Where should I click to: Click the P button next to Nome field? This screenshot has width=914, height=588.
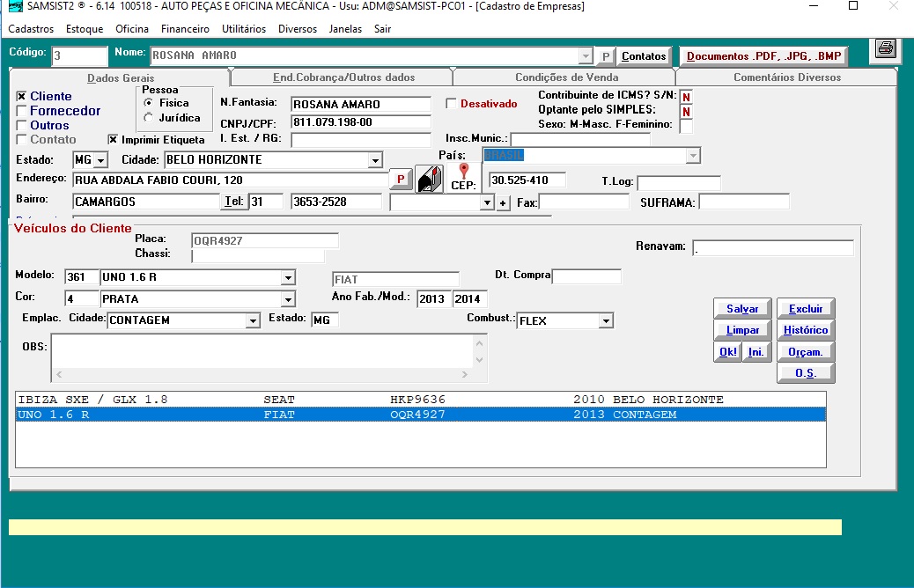[606, 56]
